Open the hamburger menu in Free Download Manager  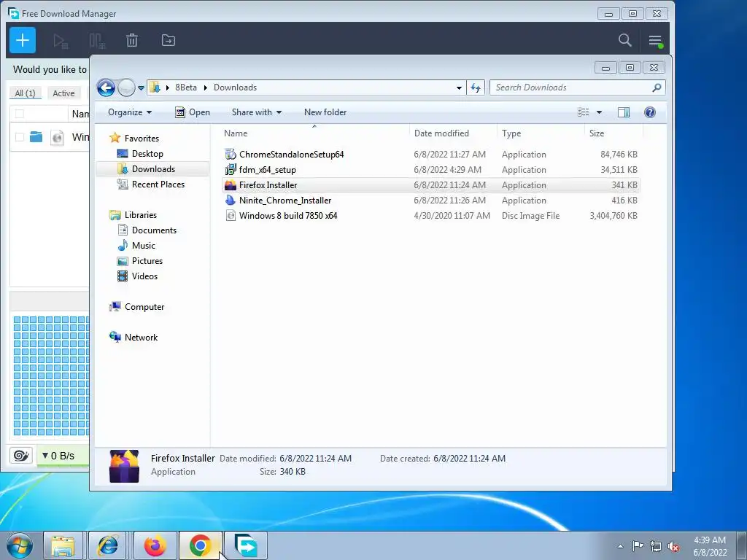655,41
